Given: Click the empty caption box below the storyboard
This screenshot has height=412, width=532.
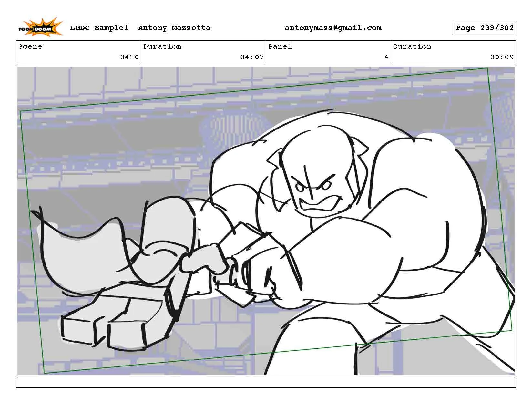Looking at the screenshot, I should 266,383.
